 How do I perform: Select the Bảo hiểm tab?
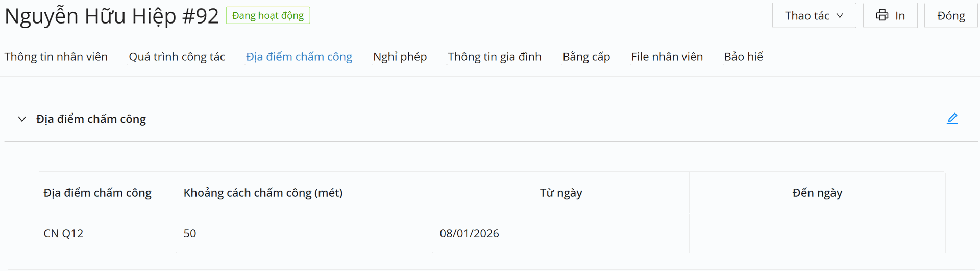click(x=743, y=57)
